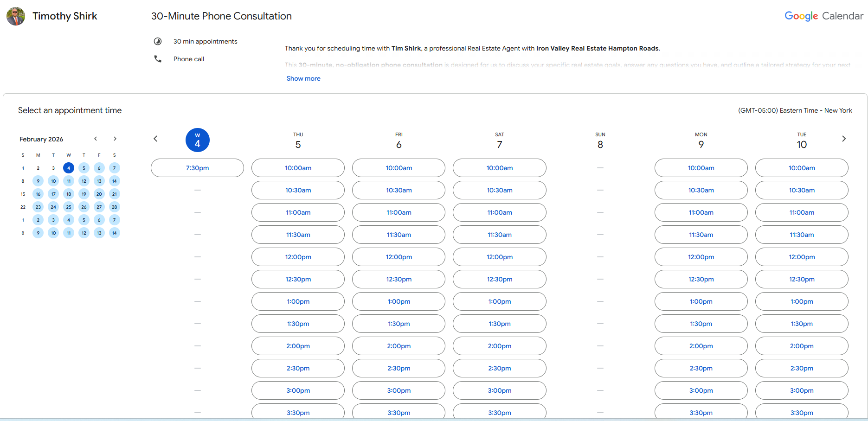Pick Thursday 5 at 1:00pm
This screenshot has height=421, width=868.
point(298,301)
